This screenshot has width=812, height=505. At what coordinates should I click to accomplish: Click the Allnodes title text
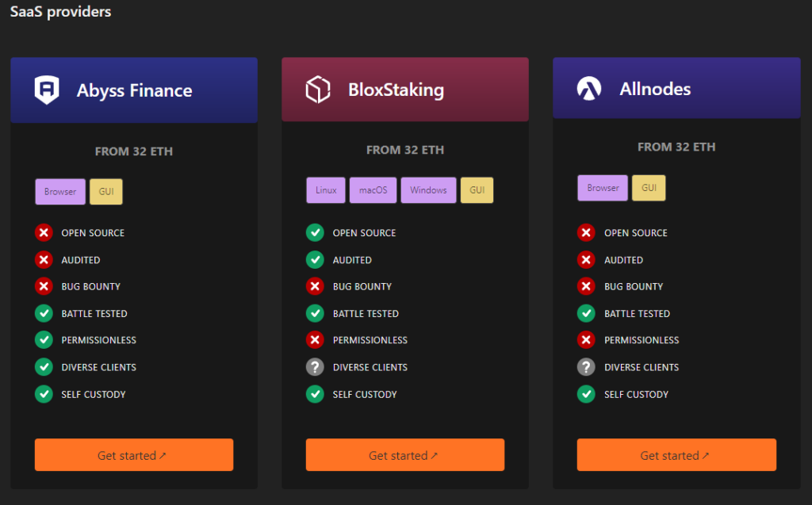click(655, 89)
